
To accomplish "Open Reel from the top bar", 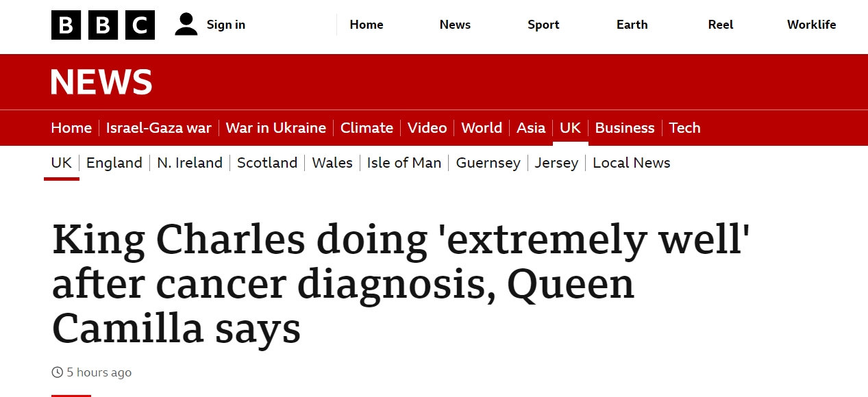I will [720, 25].
